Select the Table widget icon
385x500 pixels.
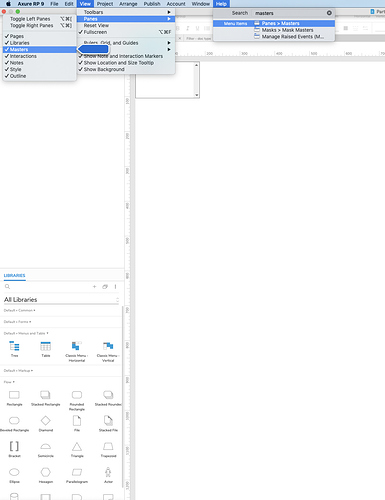(45, 346)
